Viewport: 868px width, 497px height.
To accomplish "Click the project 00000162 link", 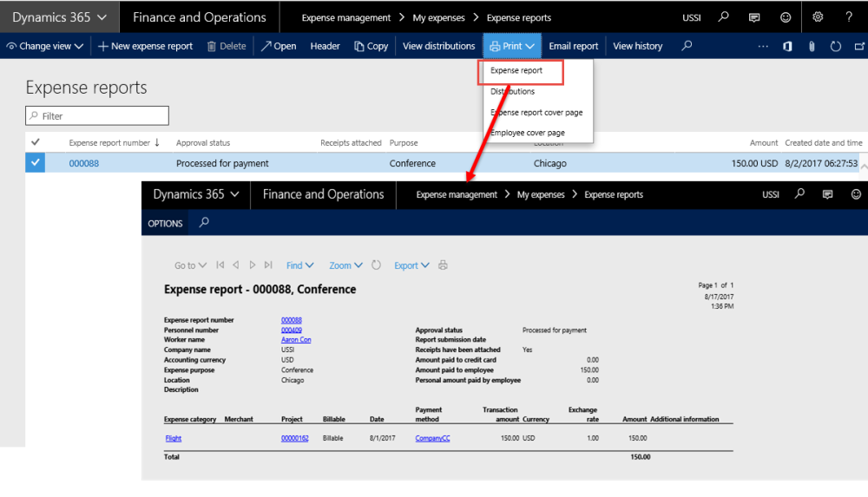I will 294,438.
